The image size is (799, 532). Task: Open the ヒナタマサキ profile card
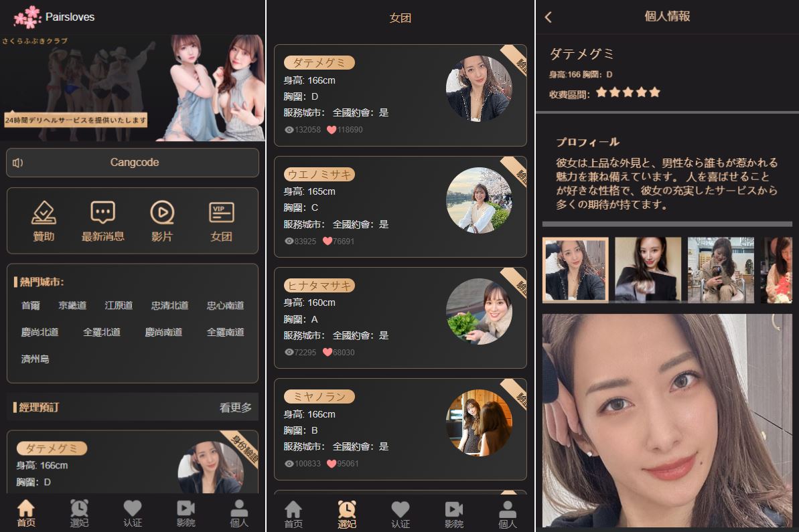[x=400, y=318]
